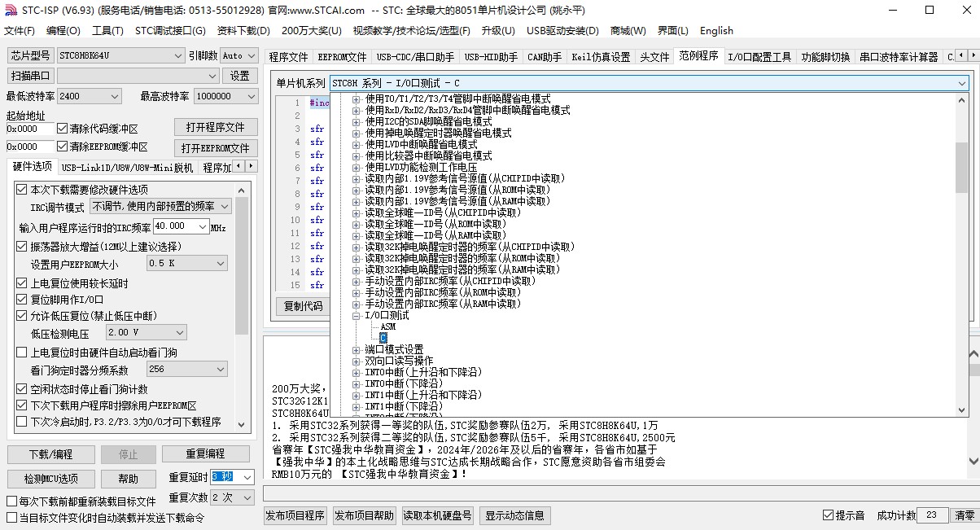Open the 扫描串口 port dropdown
The height and width of the screenshot is (530, 980).
[138, 76]
